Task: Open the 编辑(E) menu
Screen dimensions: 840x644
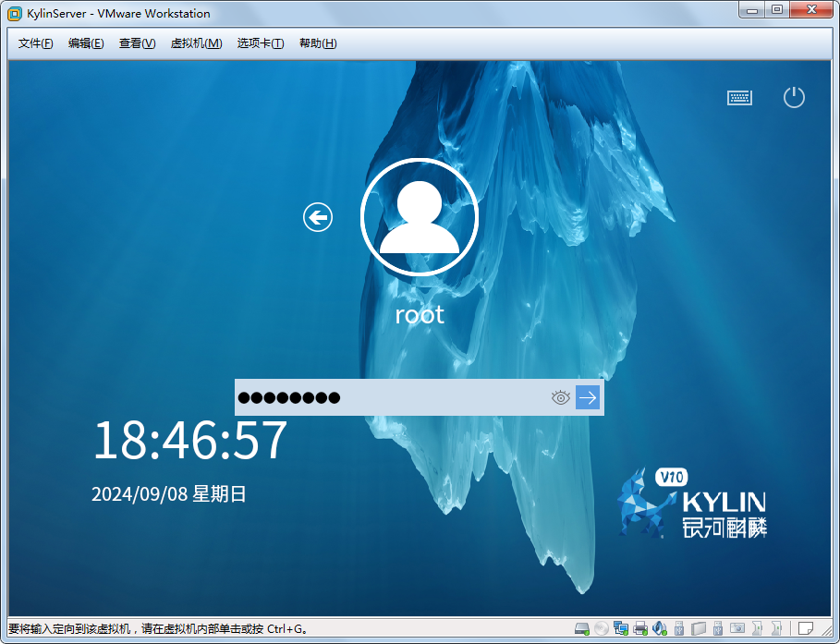Action: tap(86, 43)
